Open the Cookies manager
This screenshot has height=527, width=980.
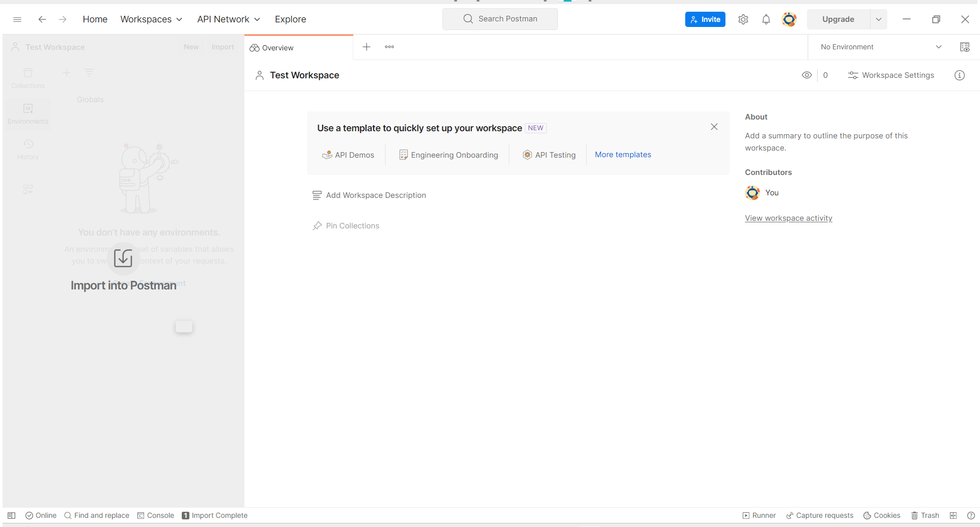pos(882,515)
